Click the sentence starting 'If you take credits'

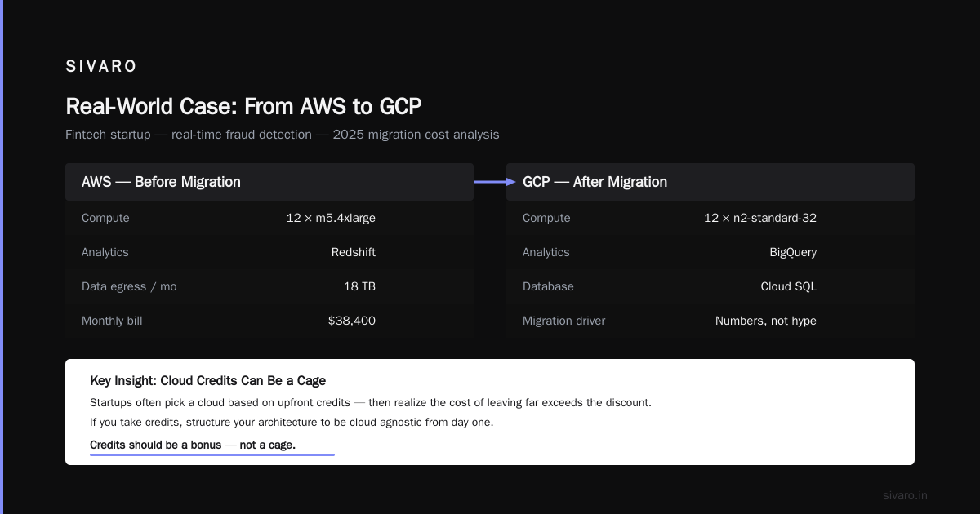tap(292, 423)
